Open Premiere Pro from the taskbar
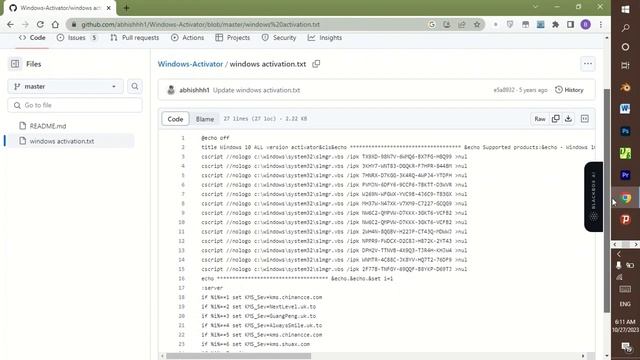 [x=625, y=175]
